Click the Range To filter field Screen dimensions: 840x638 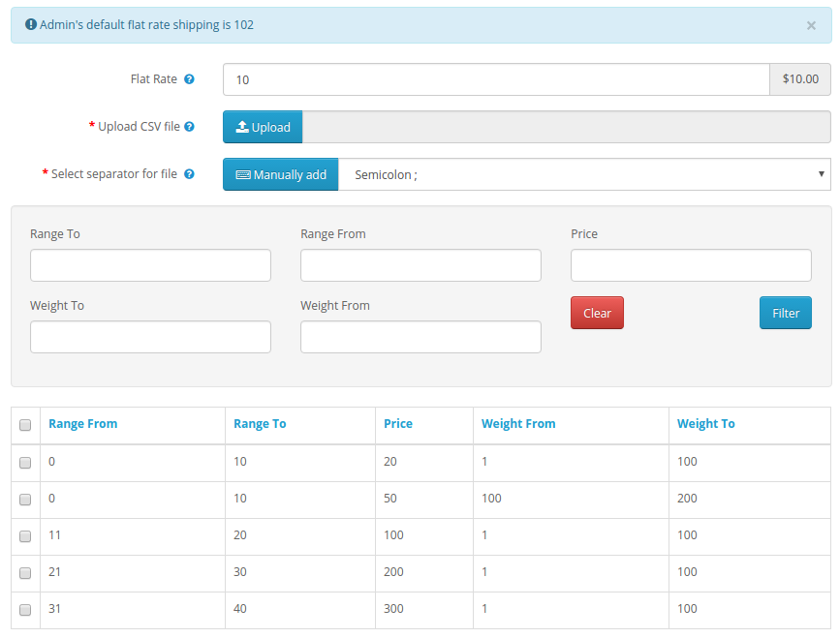pyautogui.click(x=150, y=265)
